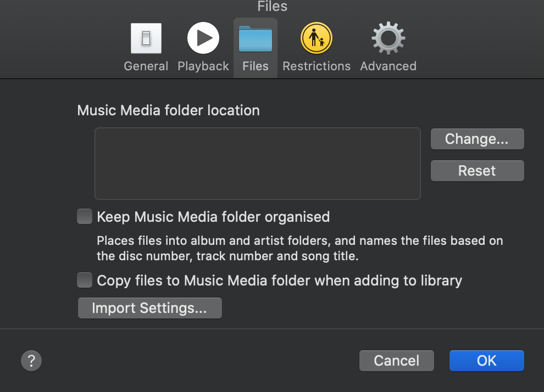
Task: Open the yellow Restrictions parental icon
Action: pyautogui.click(x=317, y=38)
